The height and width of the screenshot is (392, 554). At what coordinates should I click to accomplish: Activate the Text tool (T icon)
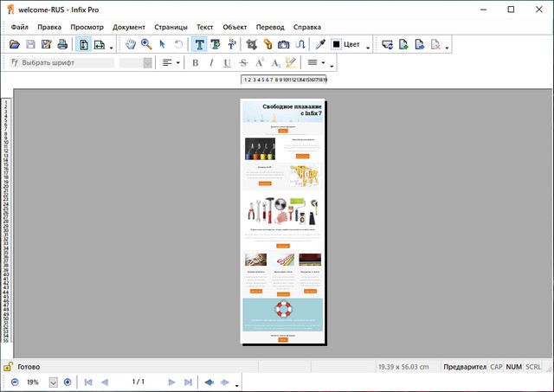point(200,44)
